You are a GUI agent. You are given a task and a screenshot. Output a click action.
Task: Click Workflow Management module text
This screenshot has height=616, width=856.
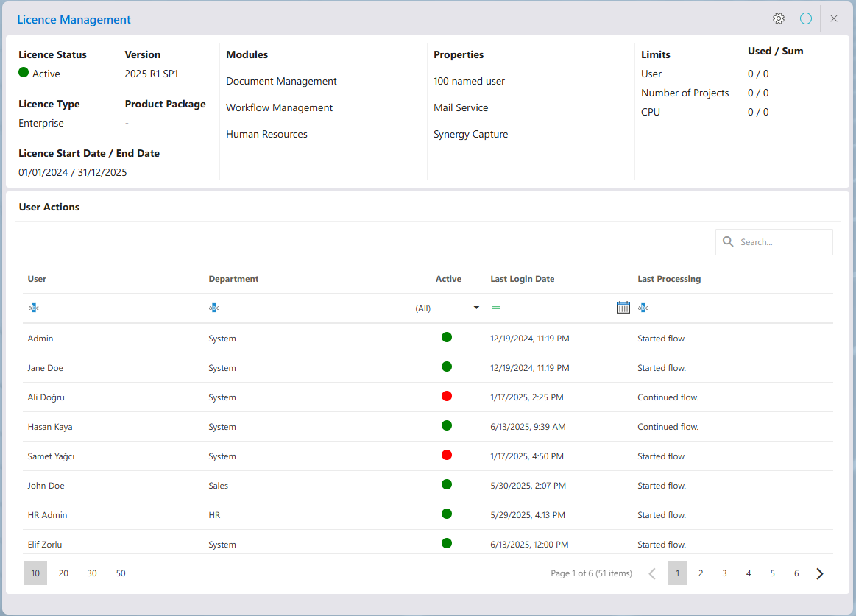[280, 108]
